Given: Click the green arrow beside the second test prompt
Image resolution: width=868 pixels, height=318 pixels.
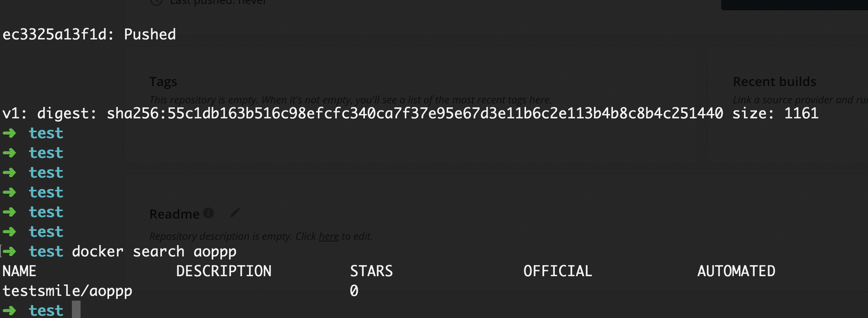Looking at the screenshot, I should (x=9, y=153).
